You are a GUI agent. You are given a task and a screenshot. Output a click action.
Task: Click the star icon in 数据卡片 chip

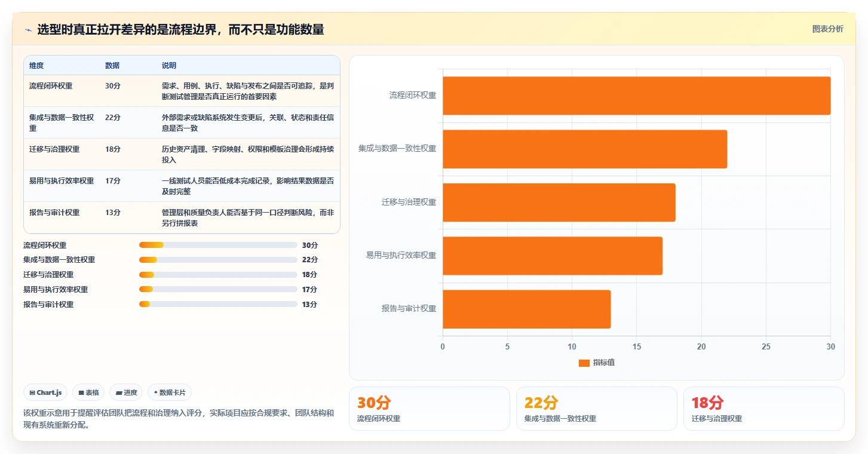click(x=156, y=392)
